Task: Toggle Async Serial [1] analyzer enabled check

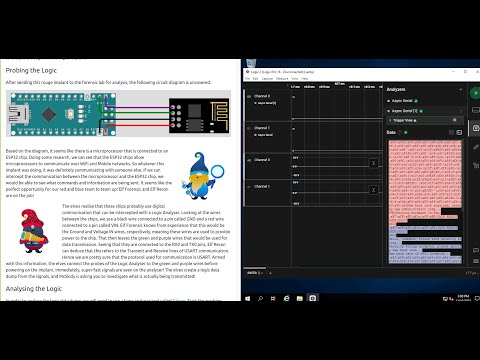Action: tap(421, 111)
